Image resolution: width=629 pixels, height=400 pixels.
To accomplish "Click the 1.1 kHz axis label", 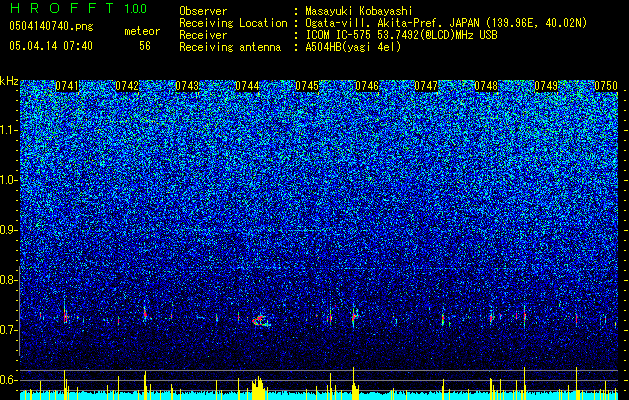I will 8,130.
